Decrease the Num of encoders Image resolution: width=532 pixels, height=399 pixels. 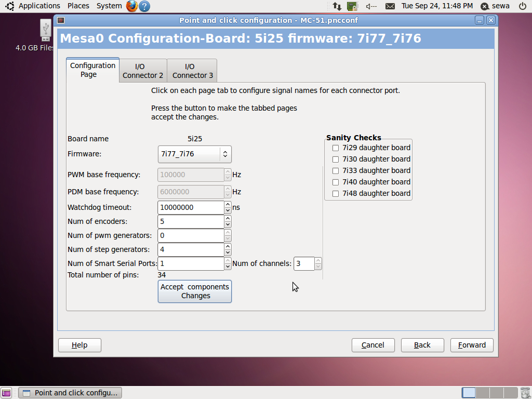point(228,224)
